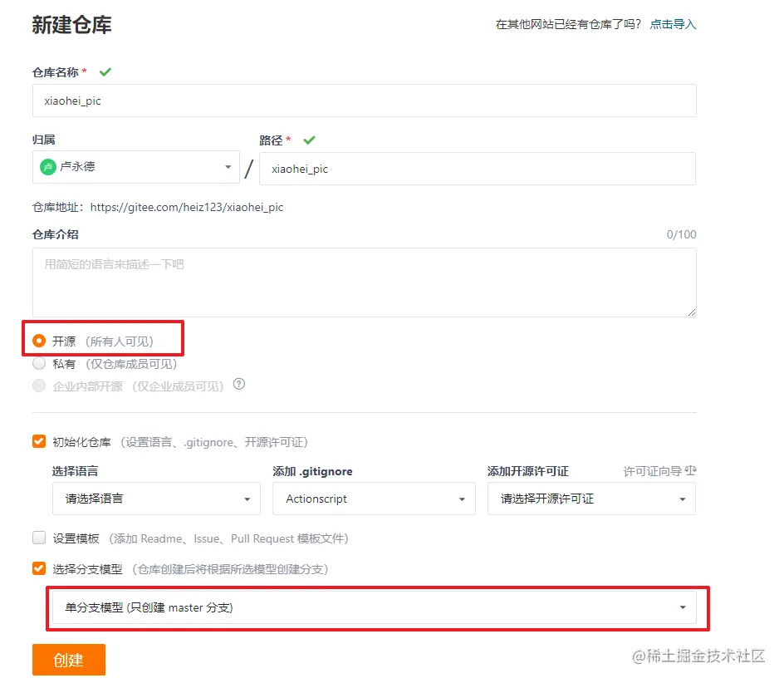Click the green check icon beside 仓库名称
This screenshot has width=784, height=683.
click(x=105, y=72)
